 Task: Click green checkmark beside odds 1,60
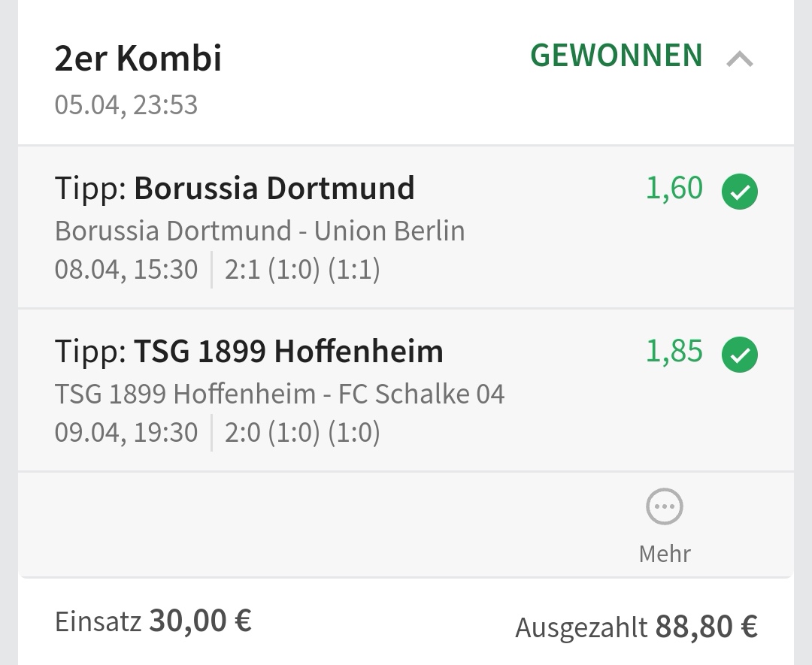(x=740, y=192)
